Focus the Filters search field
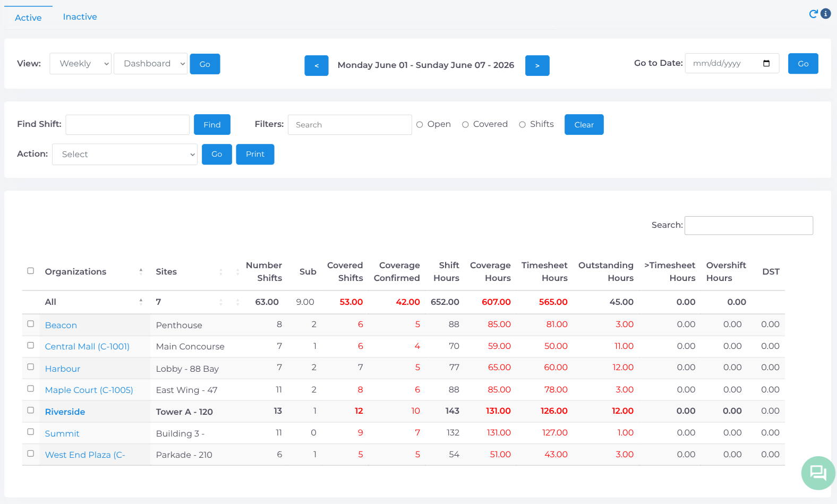Viewport: 837px width, 504px height. click(x=350, y=125)
